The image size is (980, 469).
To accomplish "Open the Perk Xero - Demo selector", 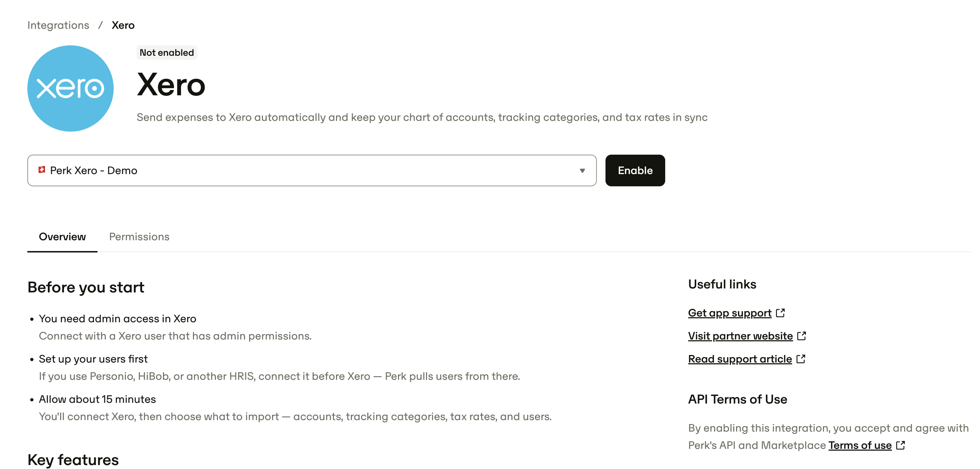I will tap(312, 170).
